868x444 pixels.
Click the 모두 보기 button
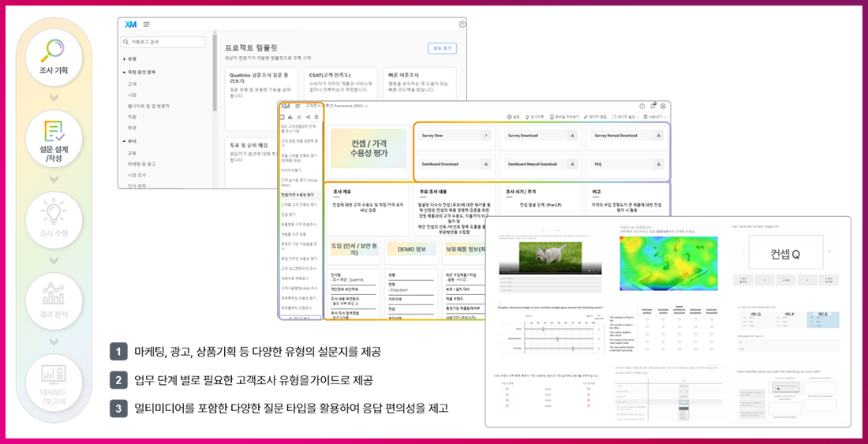(441, 48)
